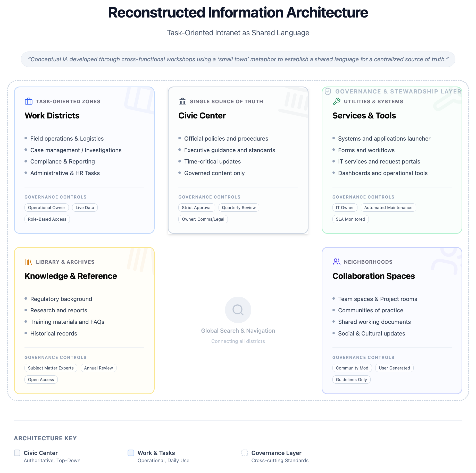Image resolution: width=476 pixels, height=473 pixels.
Task: Select the Civic Center entry in the Architecture Key
Action: click(40, 453)
